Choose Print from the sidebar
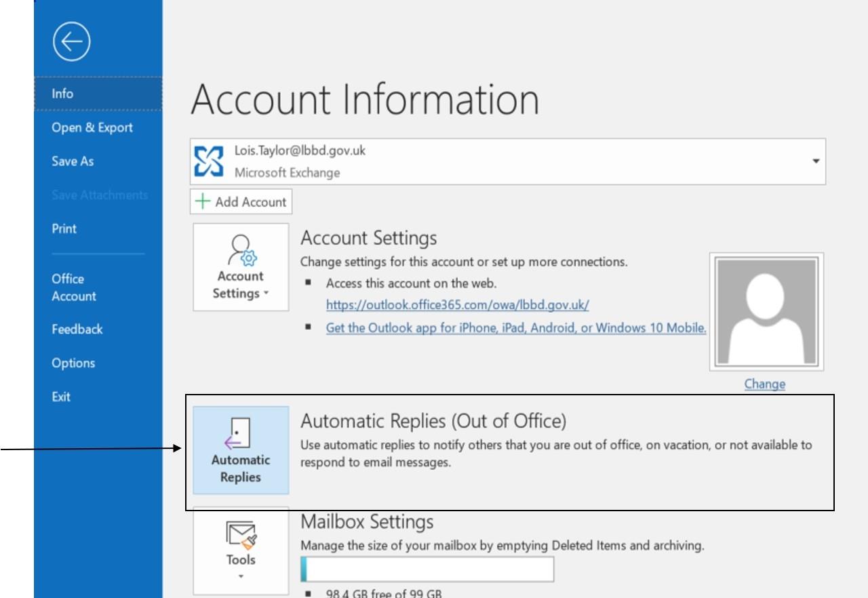The image size is (868, 598). (x=64, y=228)
